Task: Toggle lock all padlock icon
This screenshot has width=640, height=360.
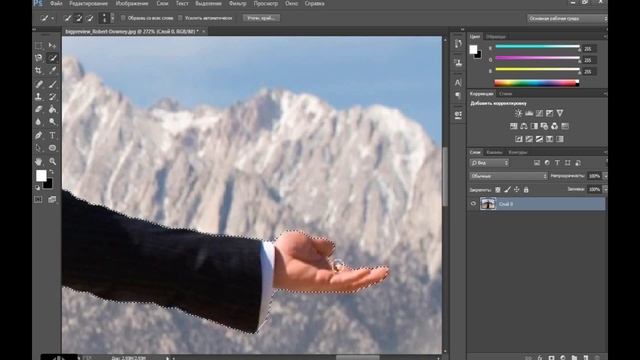Action: pos(526,189)
